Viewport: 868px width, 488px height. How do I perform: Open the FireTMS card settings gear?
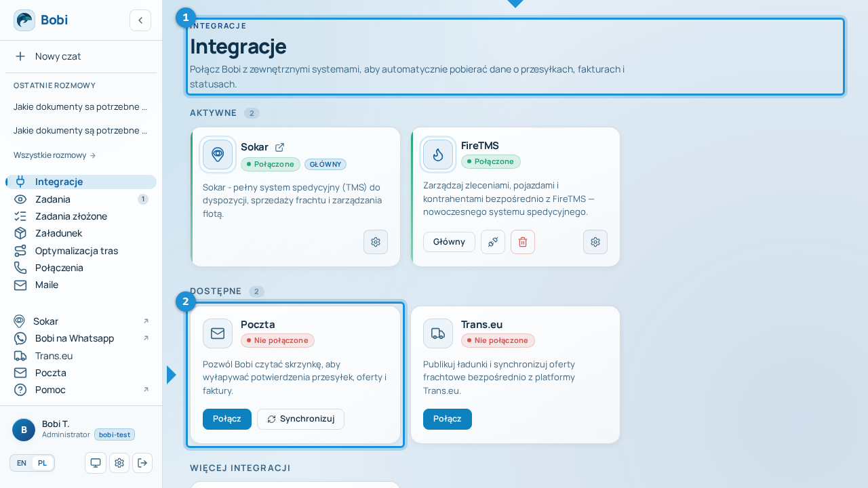595,242
